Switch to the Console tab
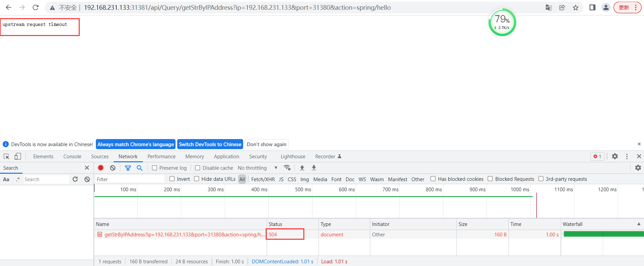The width and height of the screenshot is (644, 266). (x=72, y=157)
